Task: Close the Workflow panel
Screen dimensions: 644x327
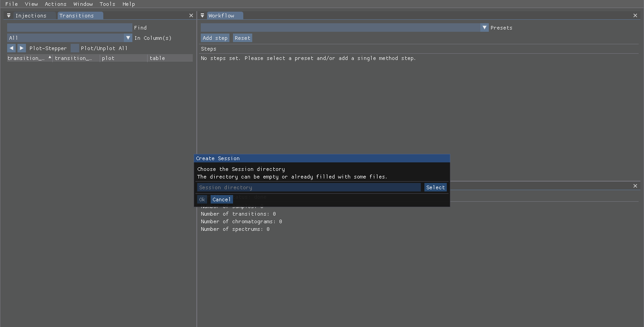Action: click(x=635, y=16)
